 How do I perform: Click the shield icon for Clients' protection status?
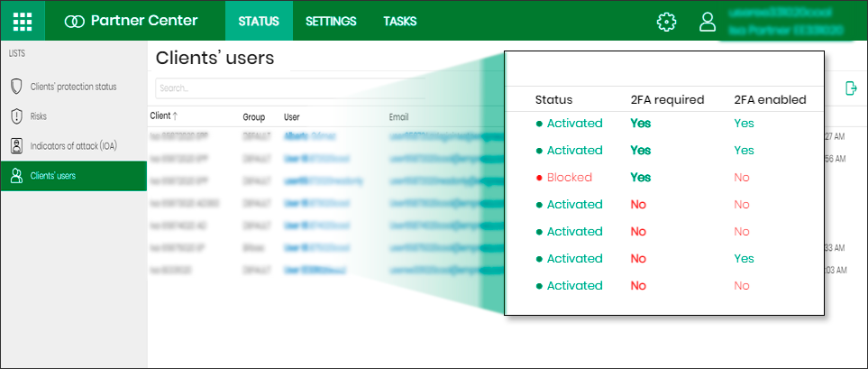(x=16, y=87)
